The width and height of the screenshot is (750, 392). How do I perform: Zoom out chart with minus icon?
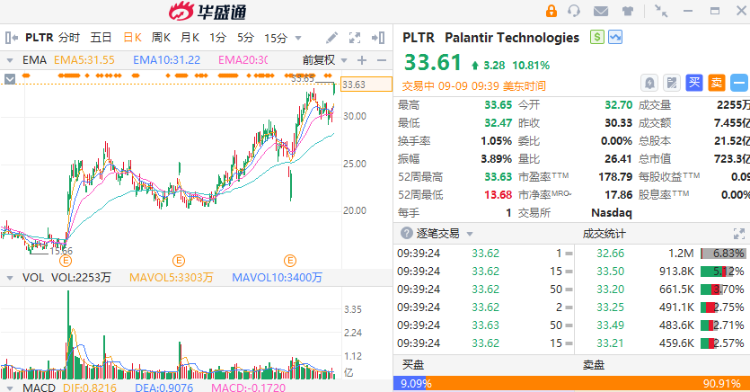(381, 60)
